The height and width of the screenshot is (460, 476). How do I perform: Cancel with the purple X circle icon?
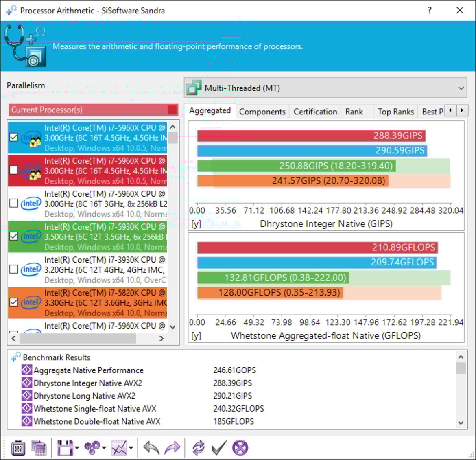coord(240,447)
